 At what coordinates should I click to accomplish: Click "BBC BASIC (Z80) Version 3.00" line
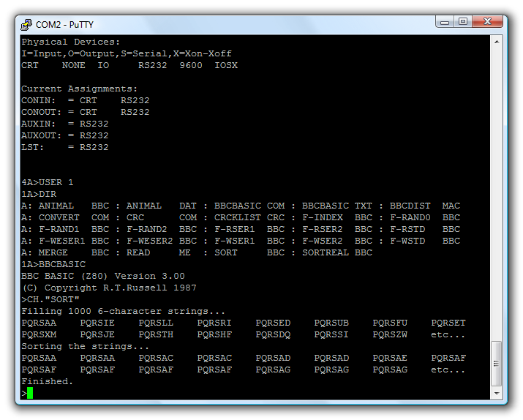pyautogui.click(x=102, y=276)
